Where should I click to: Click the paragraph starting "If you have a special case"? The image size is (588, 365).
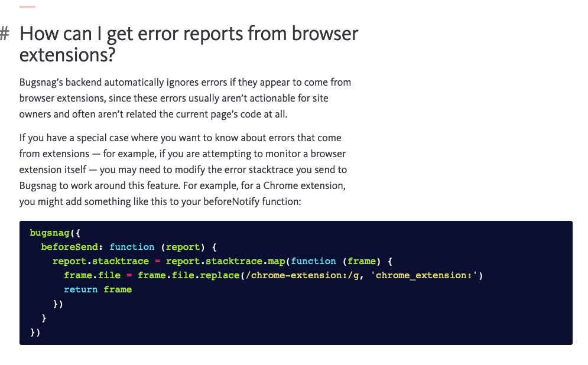[x=183, y=170]
